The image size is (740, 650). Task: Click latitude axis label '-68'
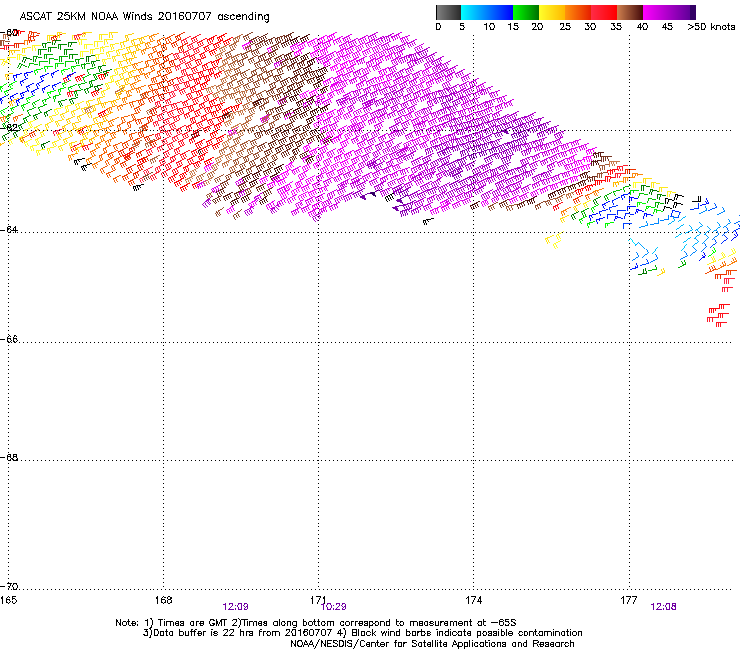pyautogui.click(x=9, y=457)
